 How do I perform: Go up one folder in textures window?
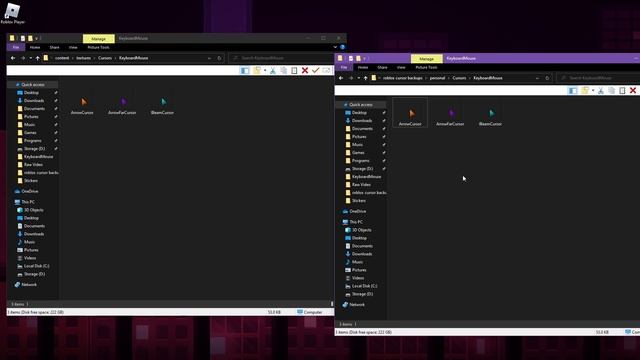[38, 58]
